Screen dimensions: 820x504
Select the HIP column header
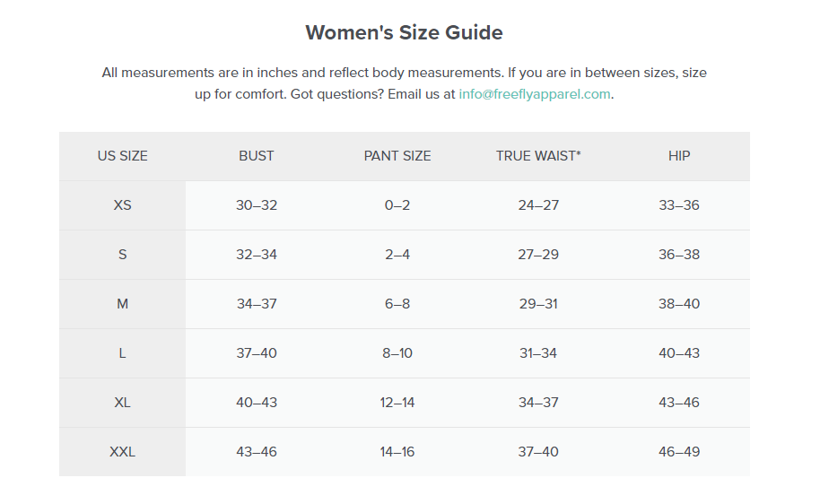(x=679, y=156)
